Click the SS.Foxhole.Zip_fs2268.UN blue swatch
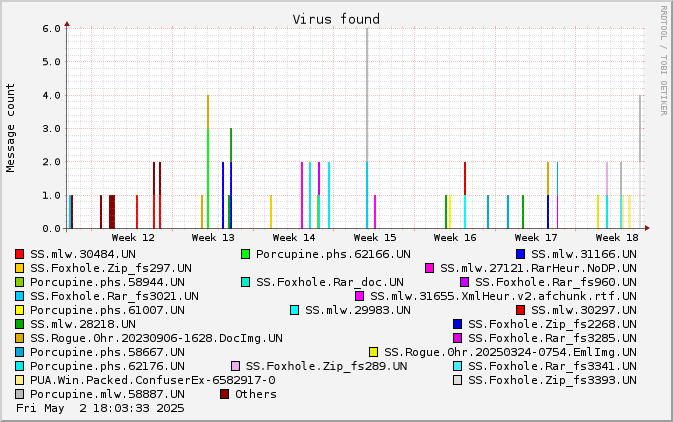The height and width of the screenshot is (422, 673). click(458, 324)
